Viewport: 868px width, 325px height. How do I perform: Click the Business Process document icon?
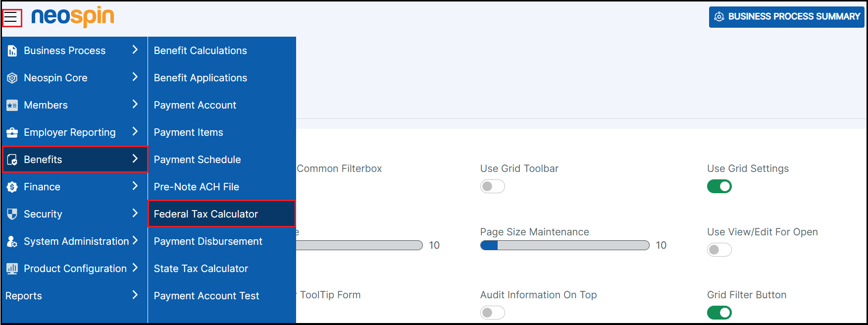tap(12, 51)
